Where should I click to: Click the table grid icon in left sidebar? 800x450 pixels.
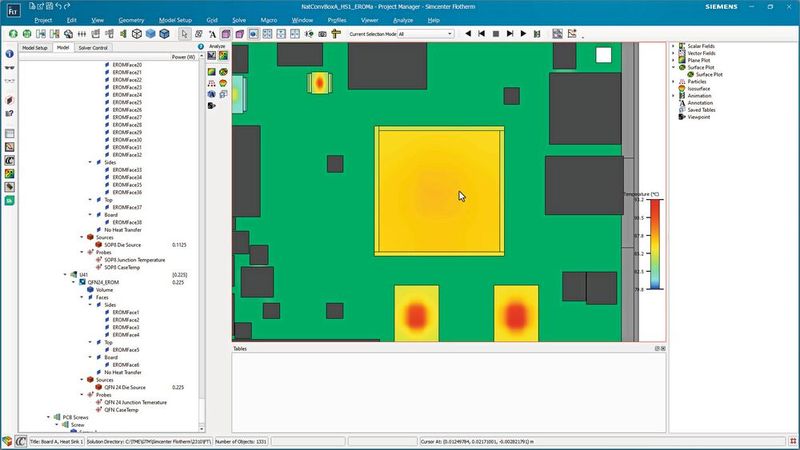point(9,134)
